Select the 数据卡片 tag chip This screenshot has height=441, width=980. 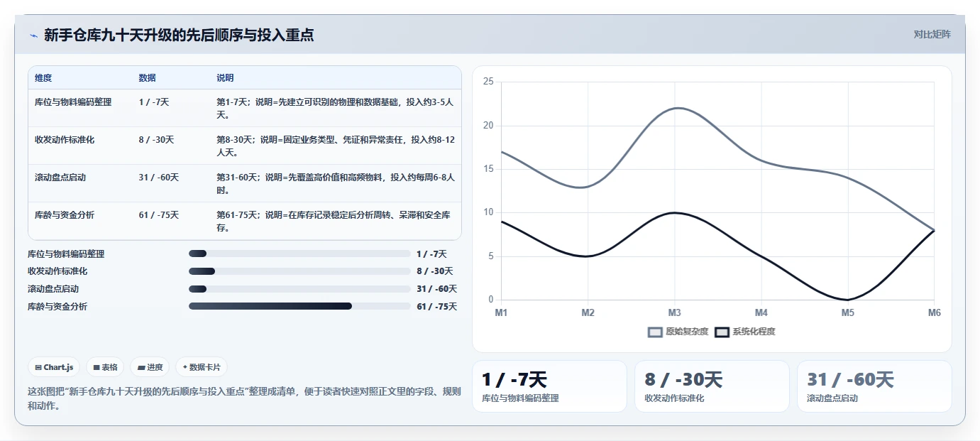[202, 367]
